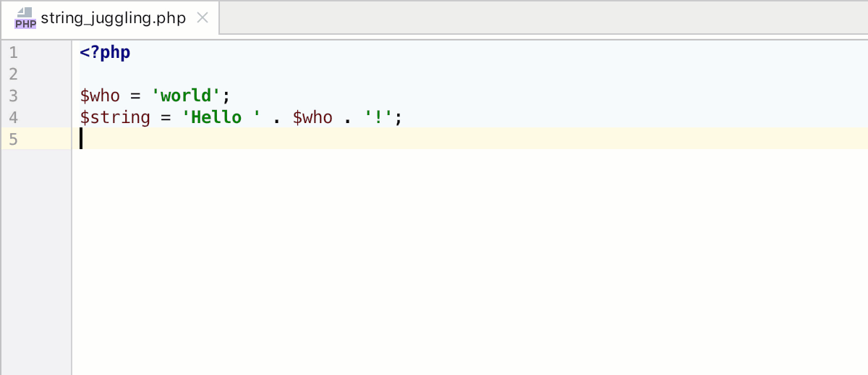This screenshot has width=868, height=375.
Task: Click the $who variable on line 4
Action: 312,117
